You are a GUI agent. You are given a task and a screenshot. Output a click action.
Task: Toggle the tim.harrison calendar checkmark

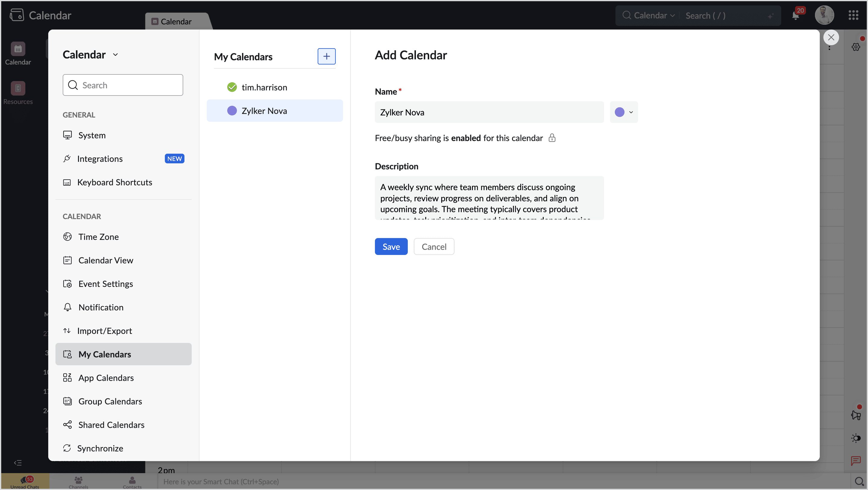[x=232, y=87]
